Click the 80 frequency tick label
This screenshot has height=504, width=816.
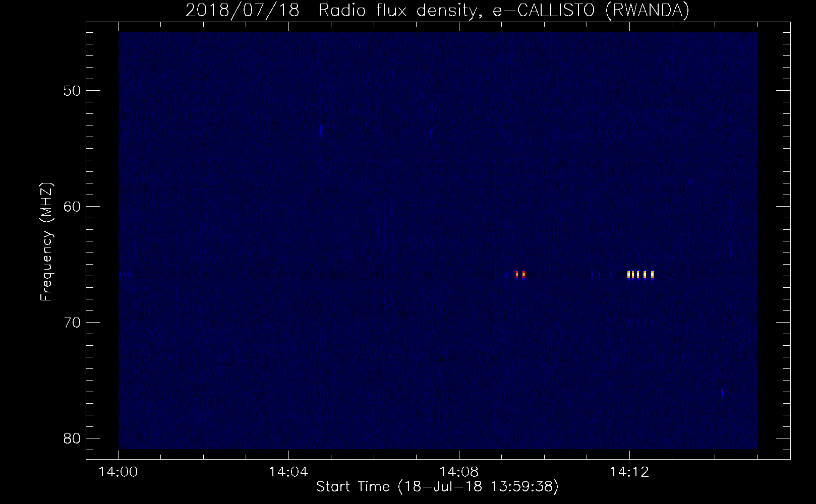pyautogui.click(x=73, y=437)
